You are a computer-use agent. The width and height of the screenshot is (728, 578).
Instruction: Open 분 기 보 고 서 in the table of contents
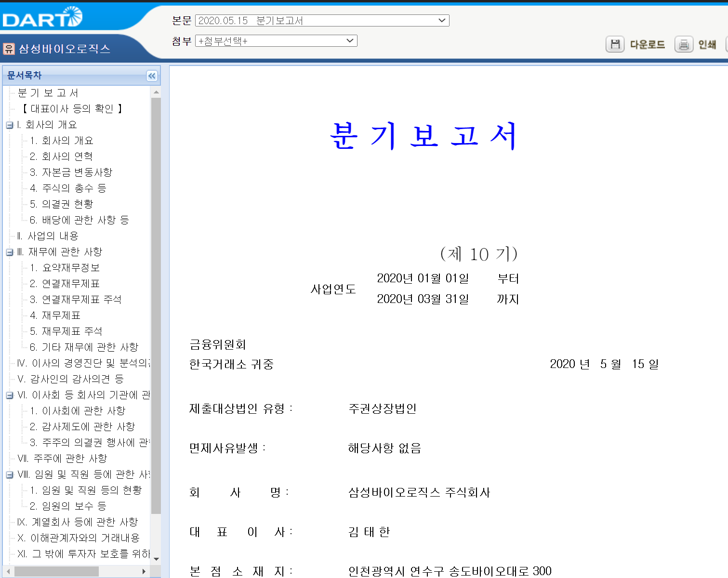coord(48,93)
